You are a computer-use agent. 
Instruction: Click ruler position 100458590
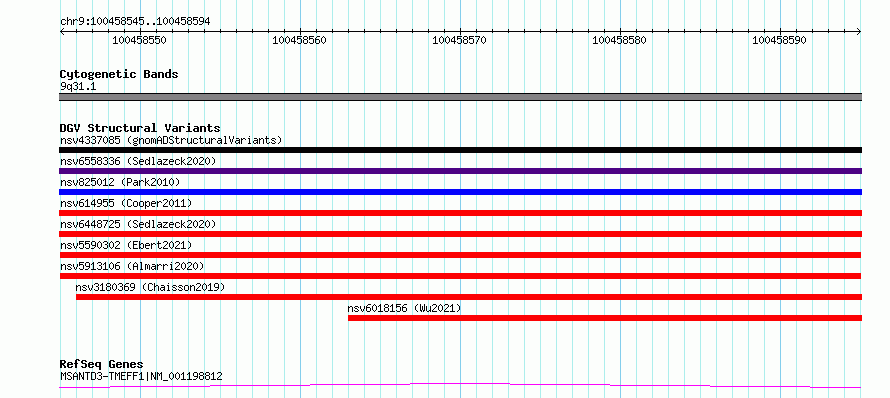(x=779, y=40)
